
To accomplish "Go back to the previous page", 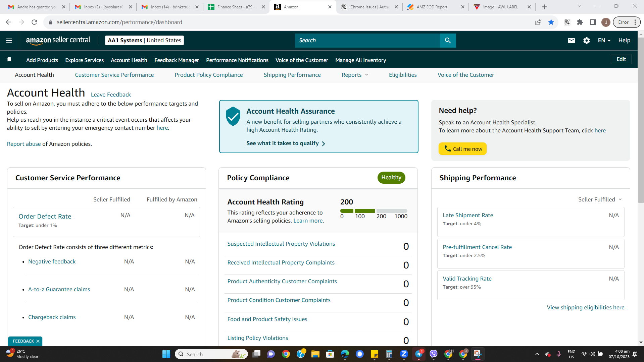I will (8, 22).
